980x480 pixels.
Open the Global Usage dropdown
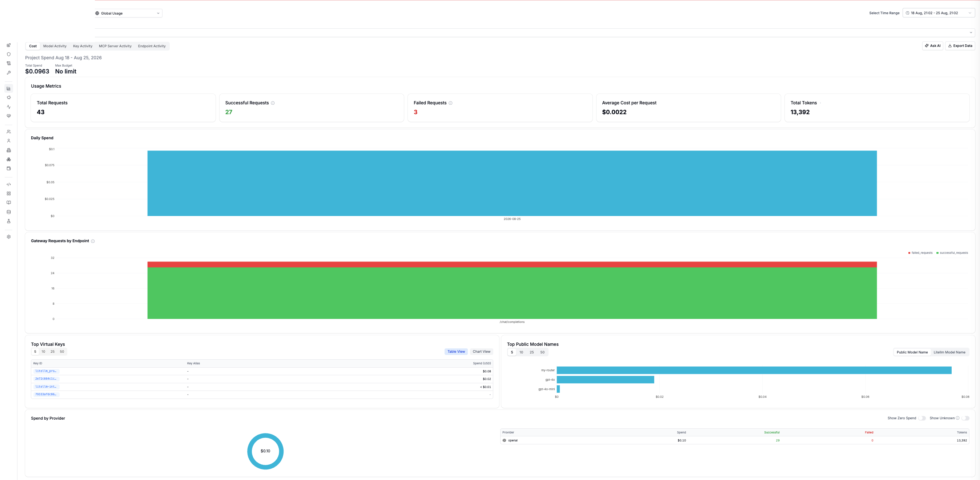click(x=128, y=13)
